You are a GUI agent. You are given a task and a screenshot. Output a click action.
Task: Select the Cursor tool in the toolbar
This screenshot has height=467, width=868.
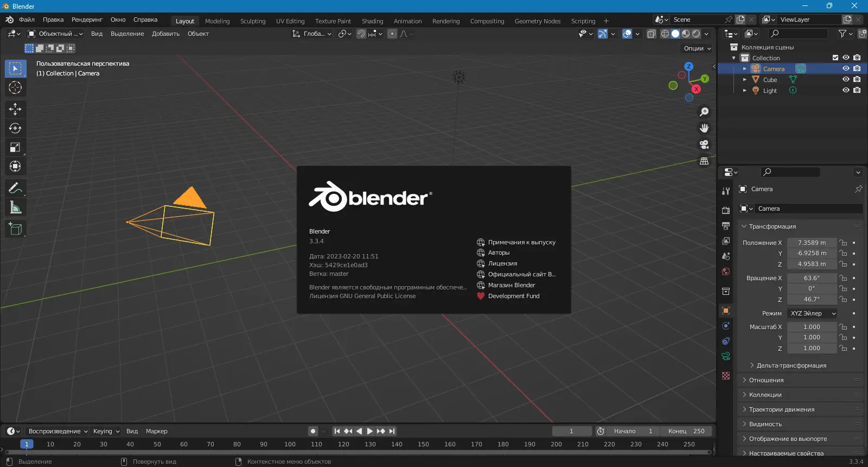click(x=15, y=87)
